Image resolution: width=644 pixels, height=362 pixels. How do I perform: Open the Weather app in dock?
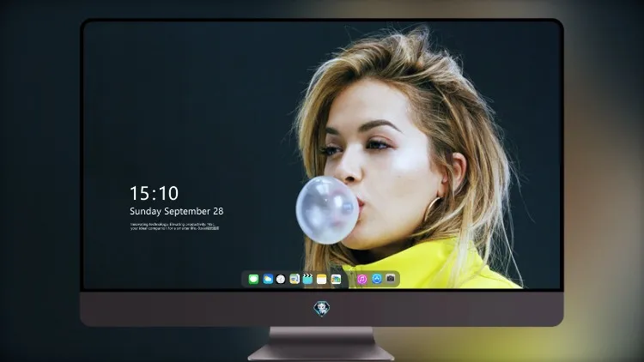pos(268,280)
